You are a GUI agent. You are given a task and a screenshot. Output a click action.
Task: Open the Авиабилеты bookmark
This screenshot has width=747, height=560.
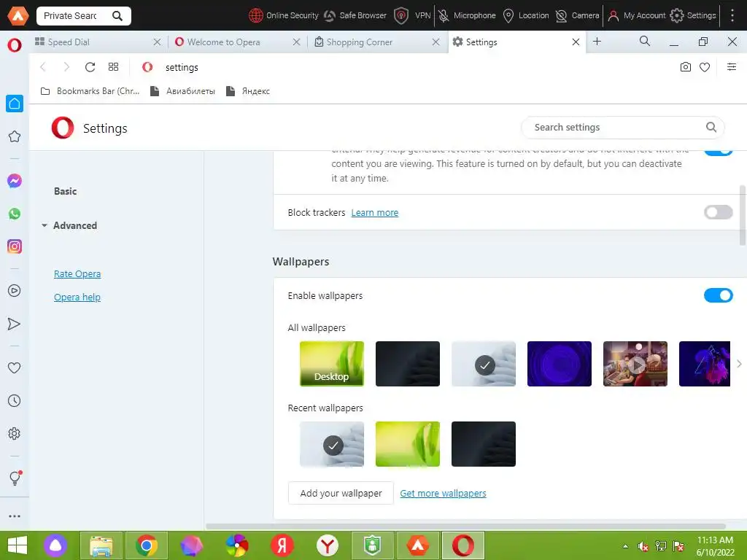click(x=182, y=91)
